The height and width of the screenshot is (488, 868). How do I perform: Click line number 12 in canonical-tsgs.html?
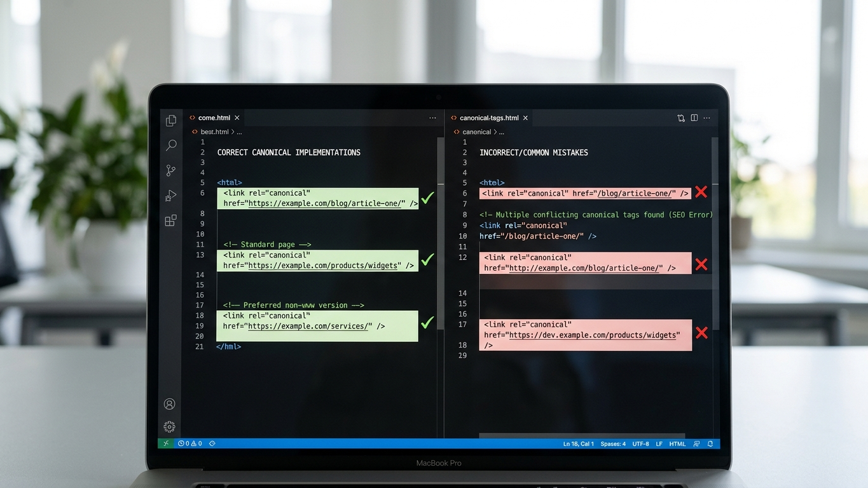(463, 257)
